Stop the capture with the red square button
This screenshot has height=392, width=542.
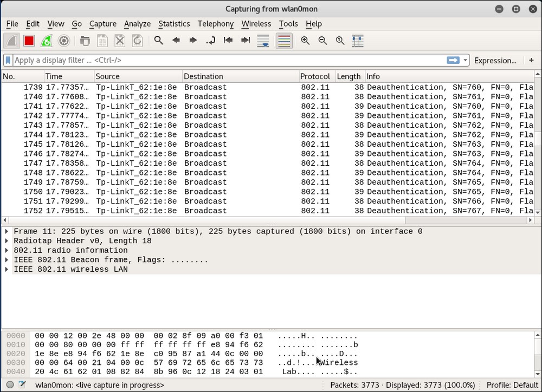click(x=29, y=41)
